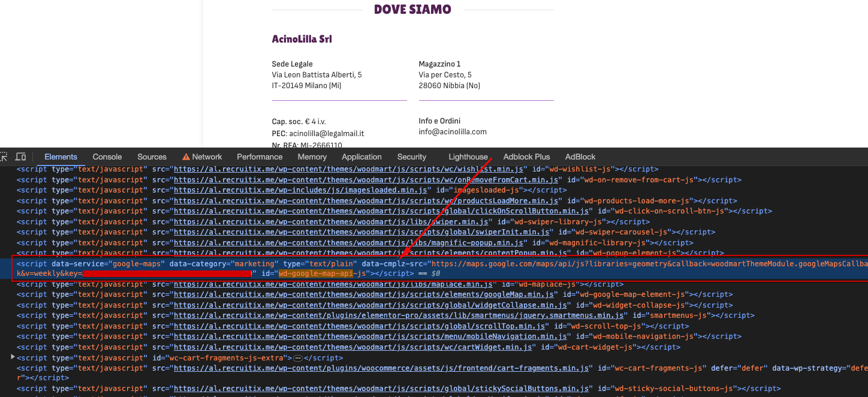The width and height of the screenshot is (868, 397).
Task: Follow the cartWidget.min.js src link
Action: pos(352,347)
